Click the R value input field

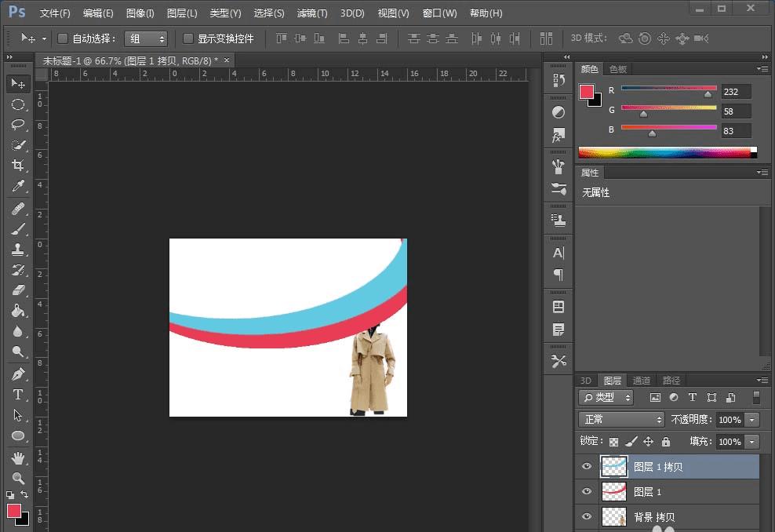tap(736, 91)
